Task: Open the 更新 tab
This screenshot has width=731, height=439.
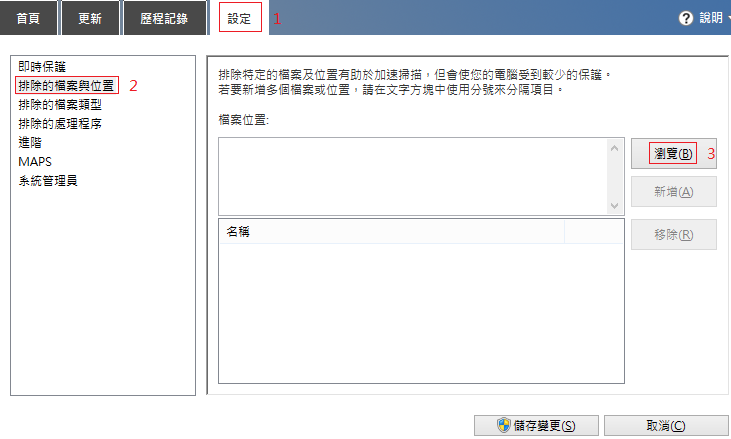Action: pyautogui.click(x=90, y=18)
